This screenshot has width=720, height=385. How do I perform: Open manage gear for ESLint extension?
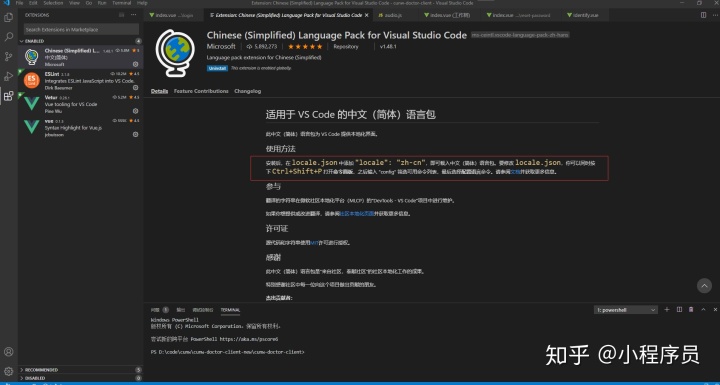coord(135,88)
